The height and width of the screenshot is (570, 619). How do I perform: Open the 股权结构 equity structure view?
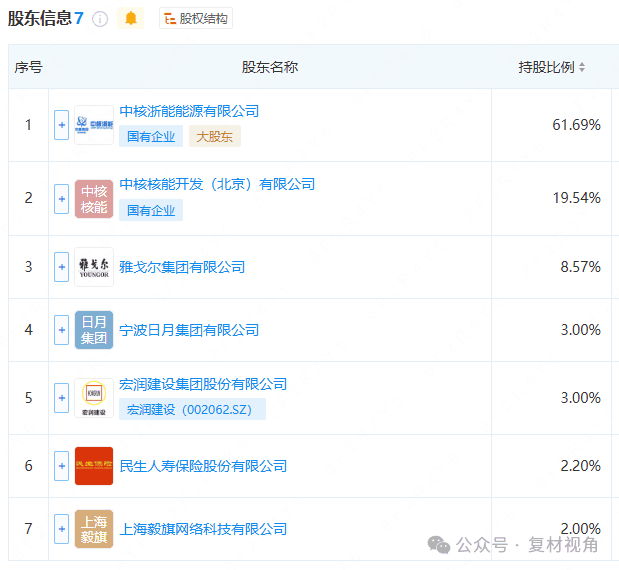[x=196, y=18]
